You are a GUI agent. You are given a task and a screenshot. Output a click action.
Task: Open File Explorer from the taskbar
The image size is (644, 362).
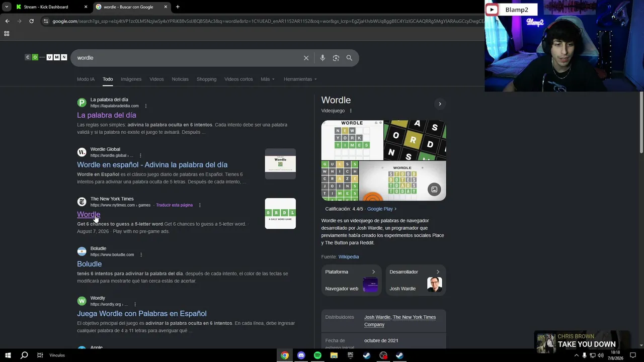(x=334, y=355)
